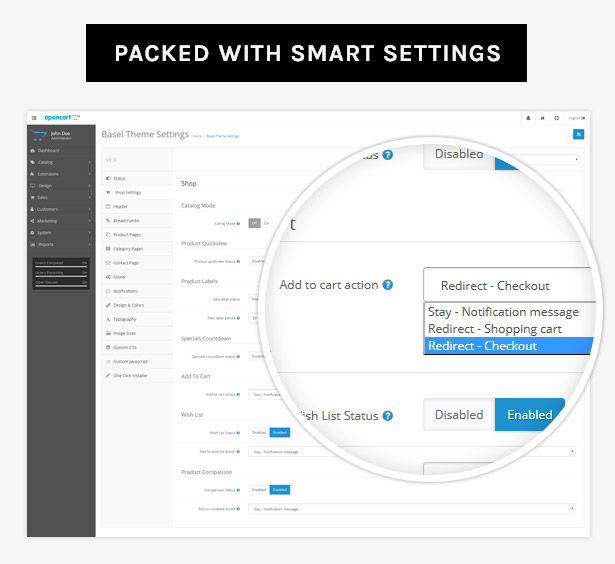Click the Category Pages grid icon

point(108,249)
